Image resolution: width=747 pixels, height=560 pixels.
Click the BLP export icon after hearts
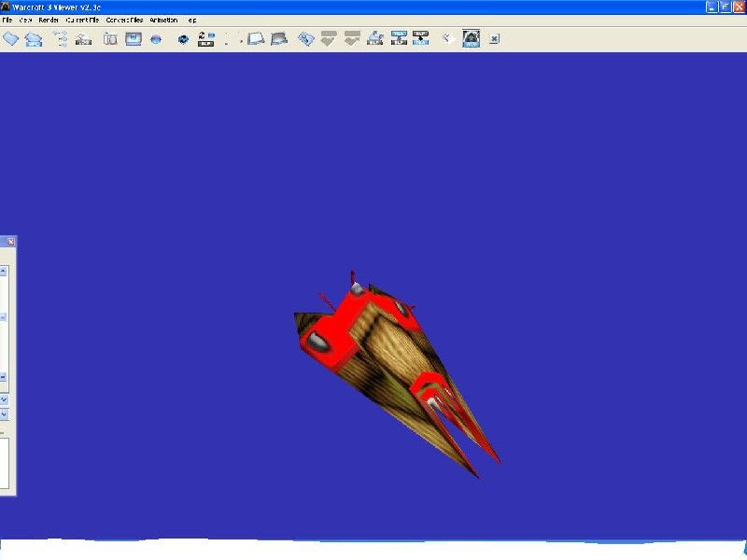click(x=375, y=38)
